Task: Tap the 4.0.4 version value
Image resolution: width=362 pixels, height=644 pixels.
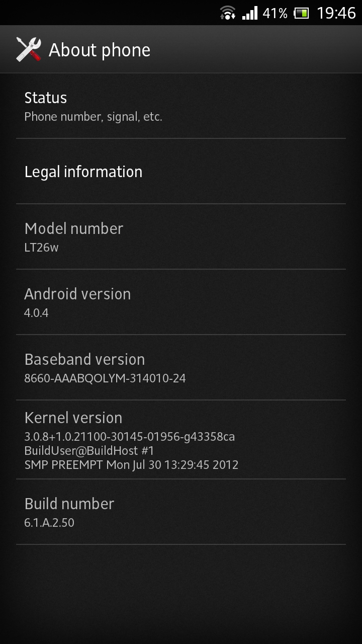Action: (x=36, y=313)
